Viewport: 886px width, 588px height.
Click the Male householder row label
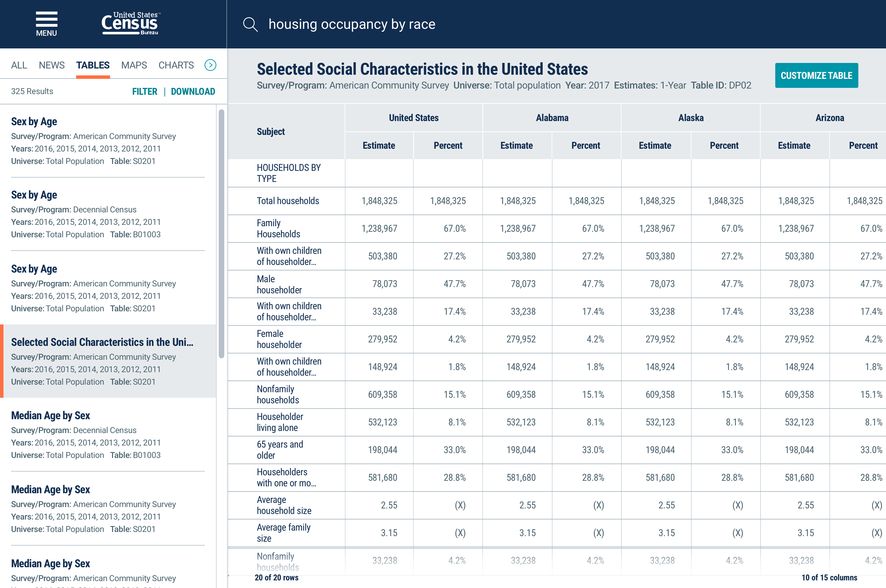[x=279, y=284]
